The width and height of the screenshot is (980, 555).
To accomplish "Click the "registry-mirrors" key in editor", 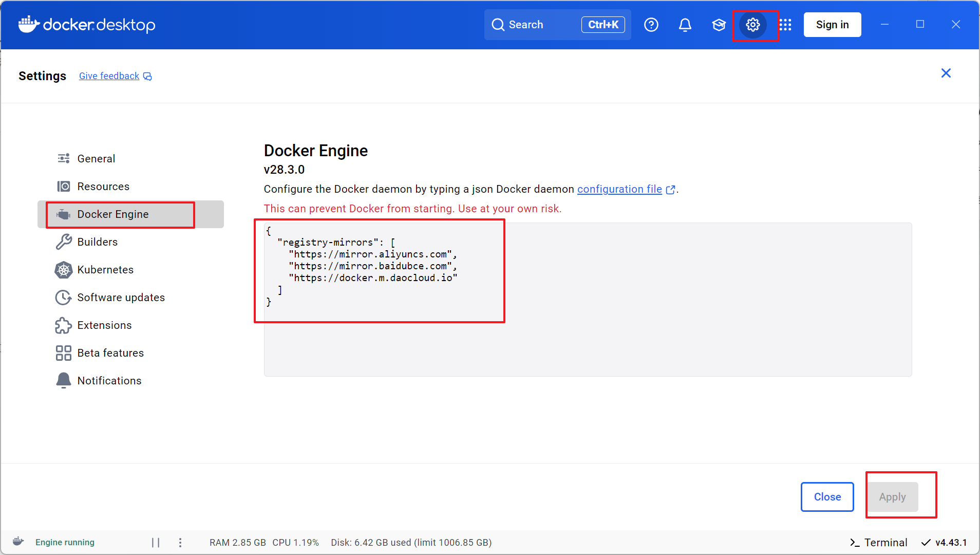I will 328,243.
